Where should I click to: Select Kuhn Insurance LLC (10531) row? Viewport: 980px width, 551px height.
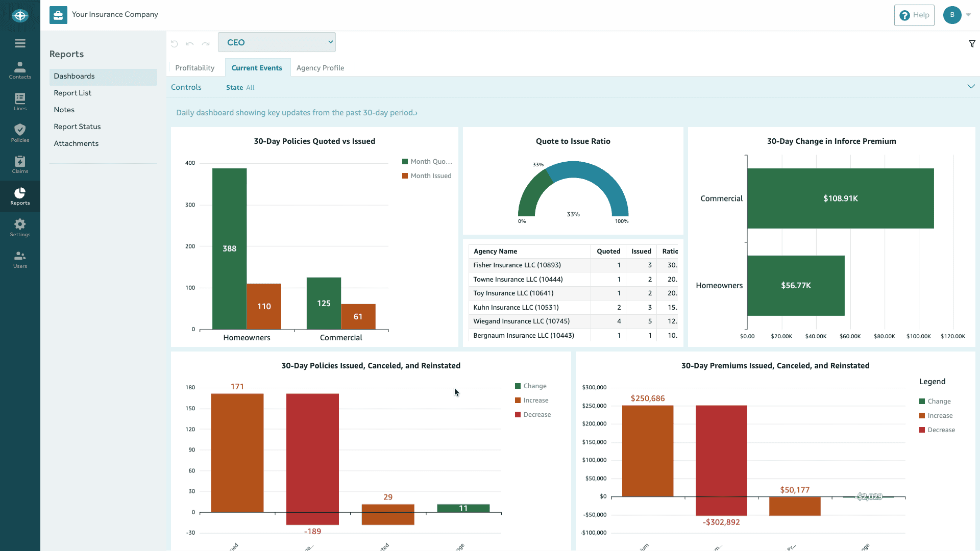point(573,308)
